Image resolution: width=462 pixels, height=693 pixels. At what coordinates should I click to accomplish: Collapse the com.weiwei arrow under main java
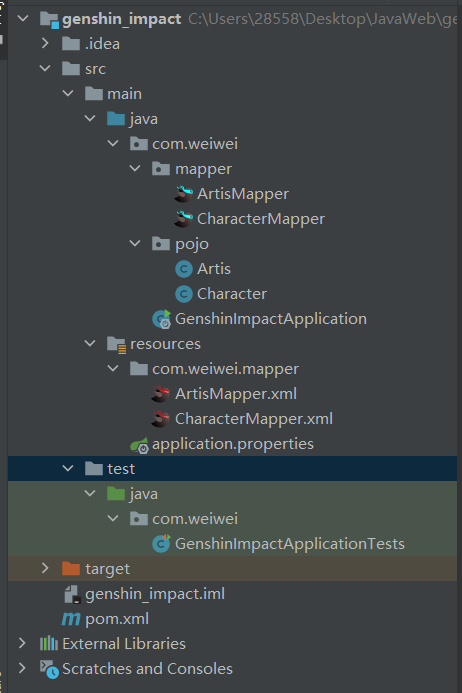click(x=113, y=143)
